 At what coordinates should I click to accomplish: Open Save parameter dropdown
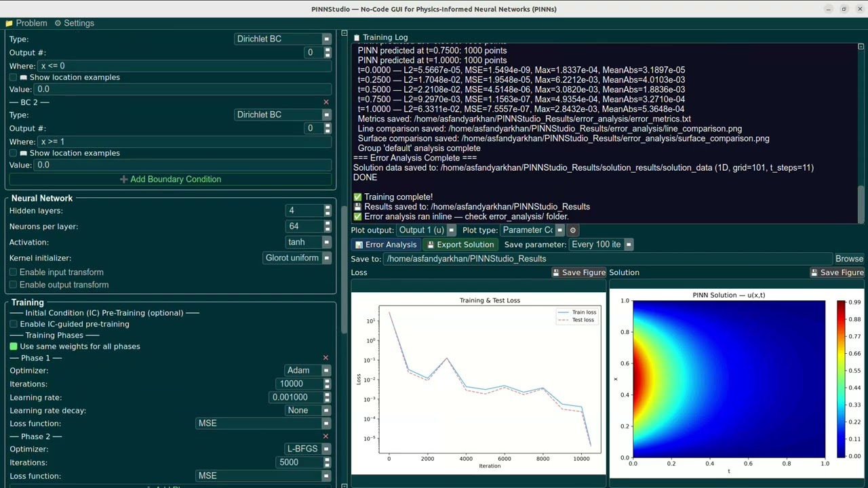(x=601, y=245)
